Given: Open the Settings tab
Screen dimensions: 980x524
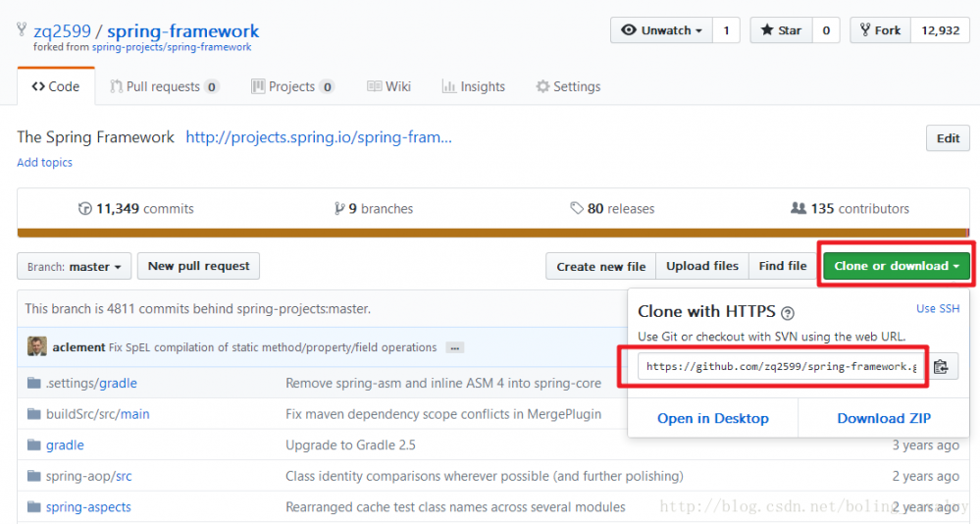Looking at the screenshot, I should coord(568,86).
